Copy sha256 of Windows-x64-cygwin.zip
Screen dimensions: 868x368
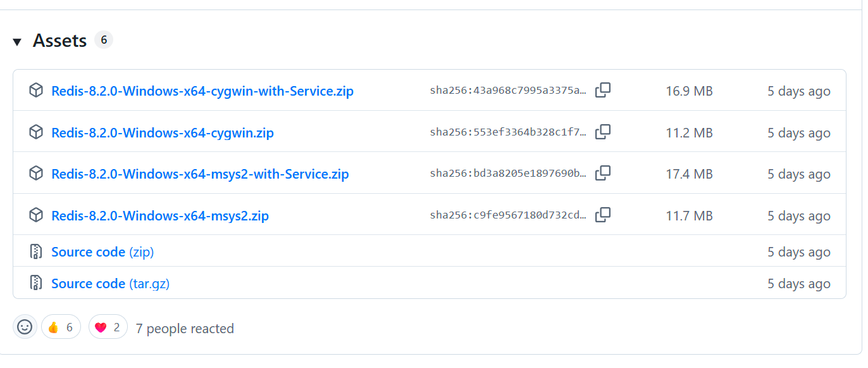603,132
